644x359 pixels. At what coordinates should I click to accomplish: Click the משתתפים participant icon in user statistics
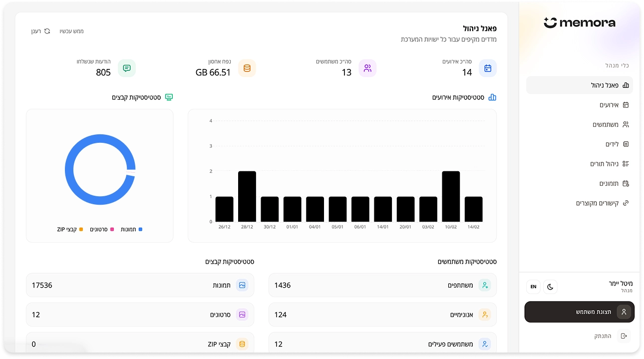484,286
